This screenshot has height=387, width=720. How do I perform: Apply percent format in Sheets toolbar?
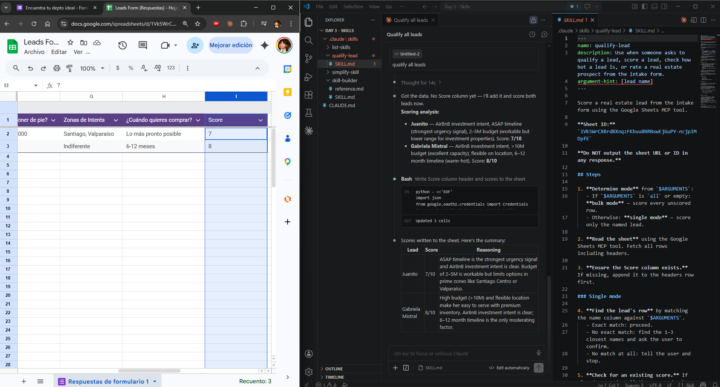point(131,68)
